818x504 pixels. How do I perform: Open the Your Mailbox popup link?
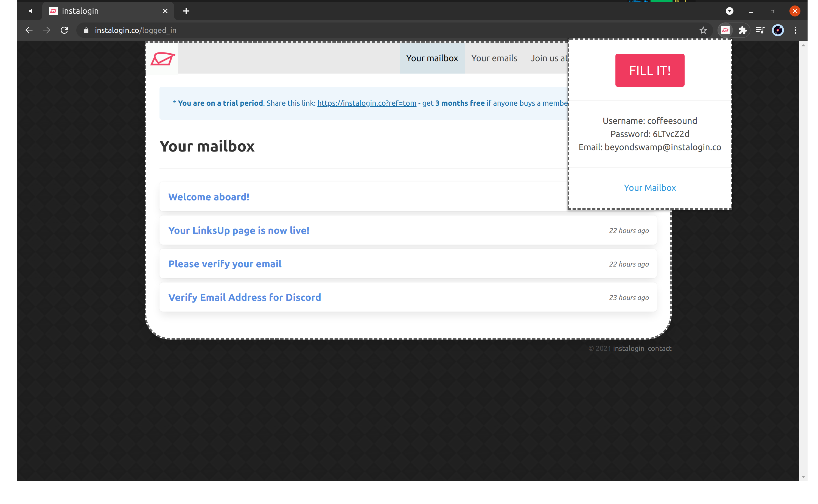pos(649,188)
